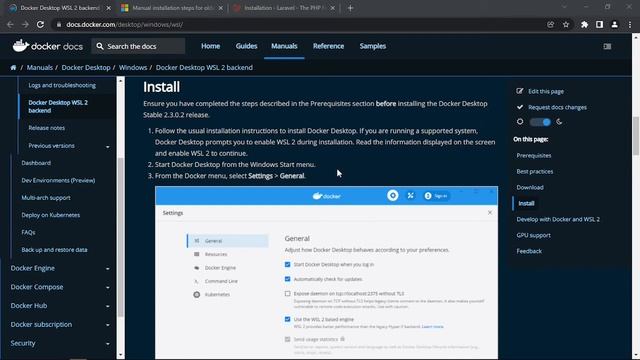Close the Settings panel in Docker screenshot
Image resolution: width=640 pixels, height=360 pixels.
(x=490, y=213)
